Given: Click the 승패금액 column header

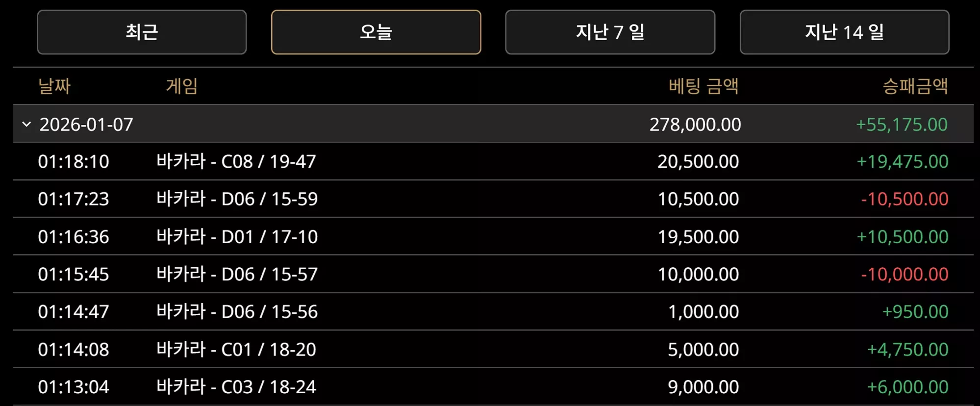Looking at the screenshot, I should click(x=915, y=86).
